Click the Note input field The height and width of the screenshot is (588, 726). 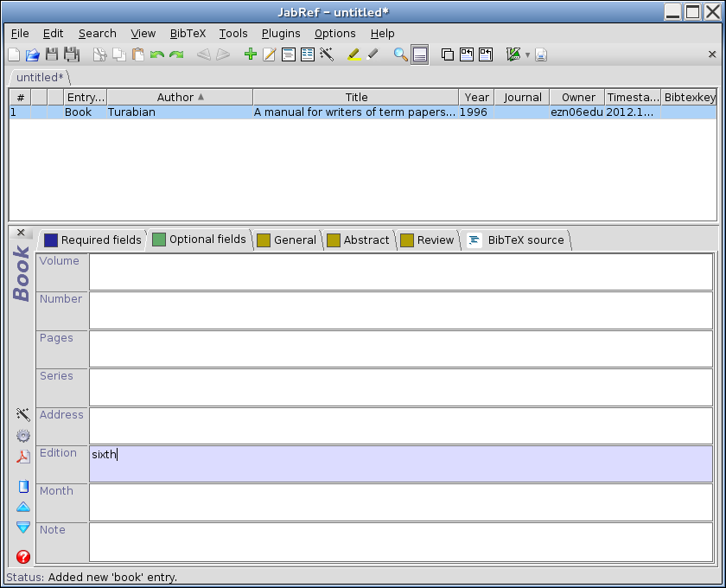pos(400,542)
